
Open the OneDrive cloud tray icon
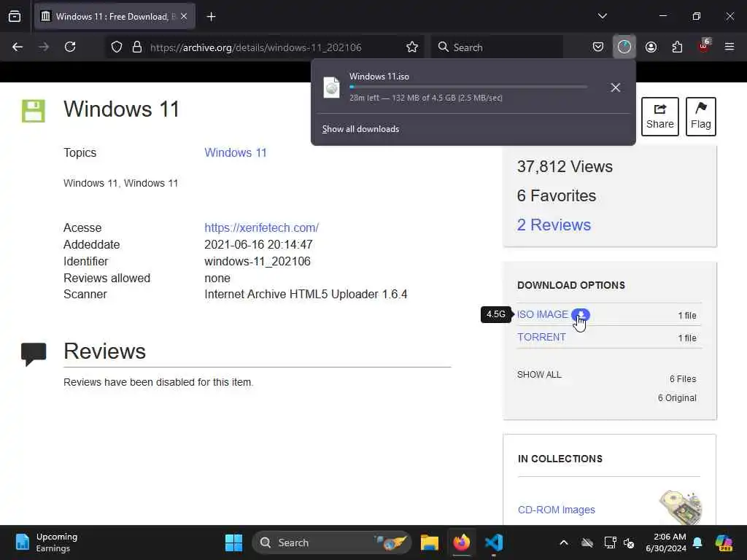pyautogui.click(x=587, y=542)
